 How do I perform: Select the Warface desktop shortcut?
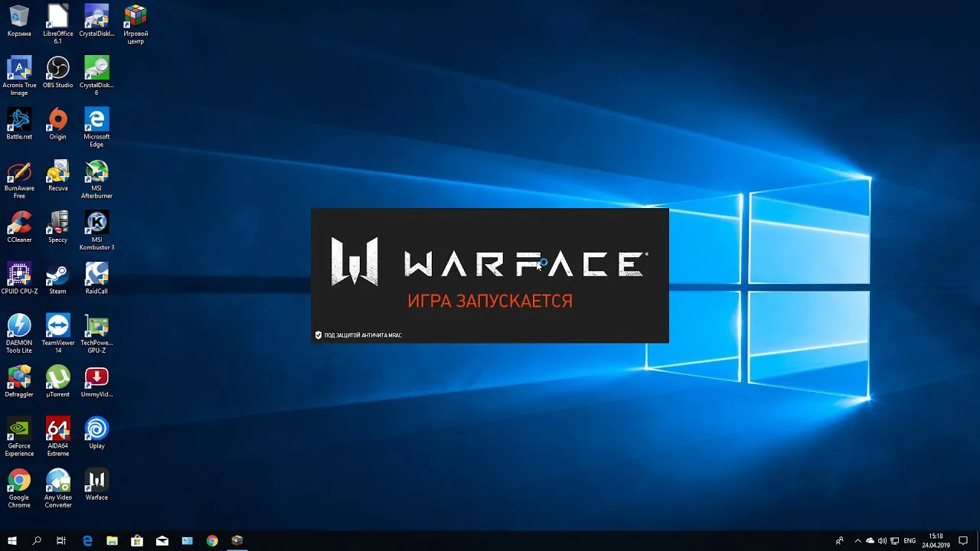[x=96, y=484]
